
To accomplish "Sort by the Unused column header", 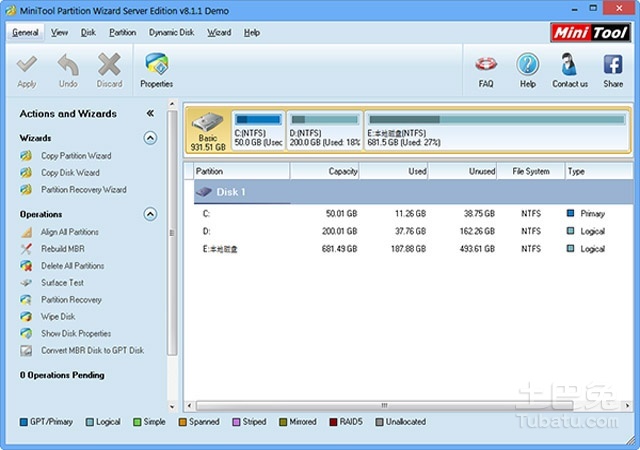I will tap(462, 171).
